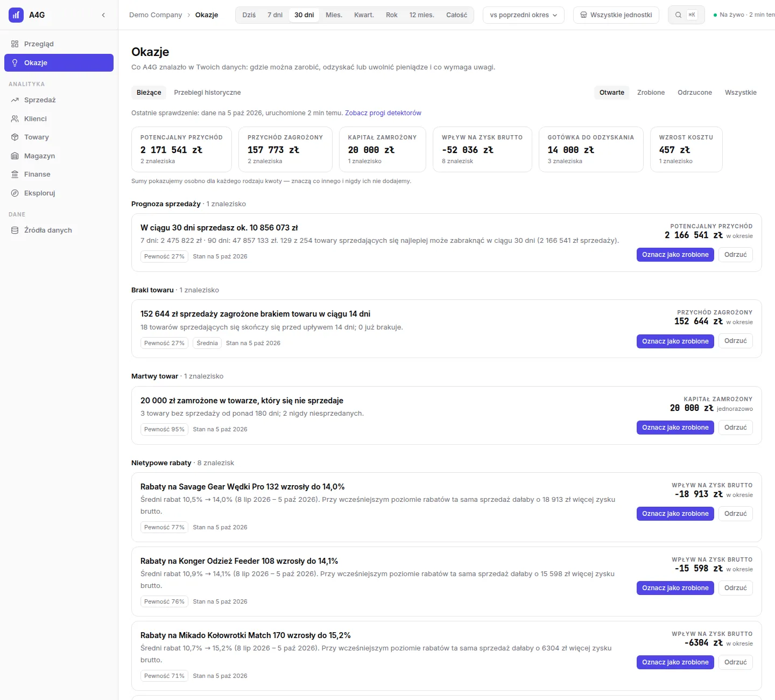Open Eksploruj from the sidebar
The height and width of the screenshot is (700, 775).
(x=59, y=193)
